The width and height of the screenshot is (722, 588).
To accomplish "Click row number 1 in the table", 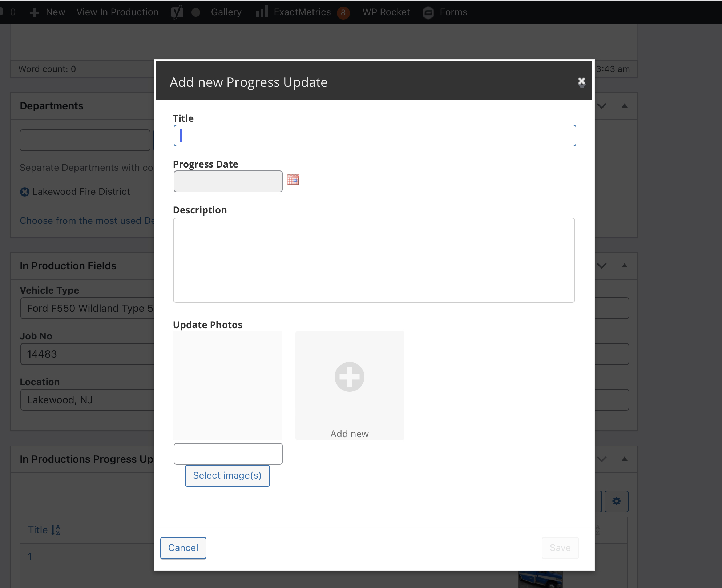I will [x=30, y=556].
